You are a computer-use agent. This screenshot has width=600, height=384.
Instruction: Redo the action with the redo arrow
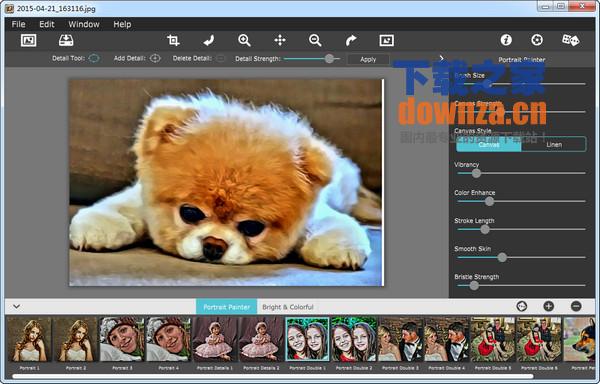pyautogui.click(x=351, y=40)
